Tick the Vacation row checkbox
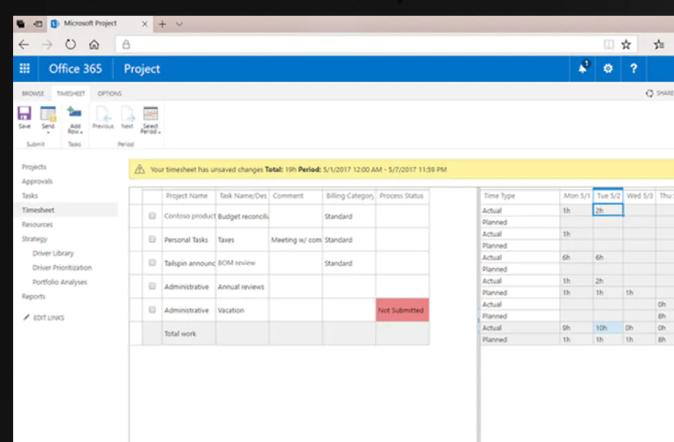This screenshot has height=442, width=674. coord(152,310)
